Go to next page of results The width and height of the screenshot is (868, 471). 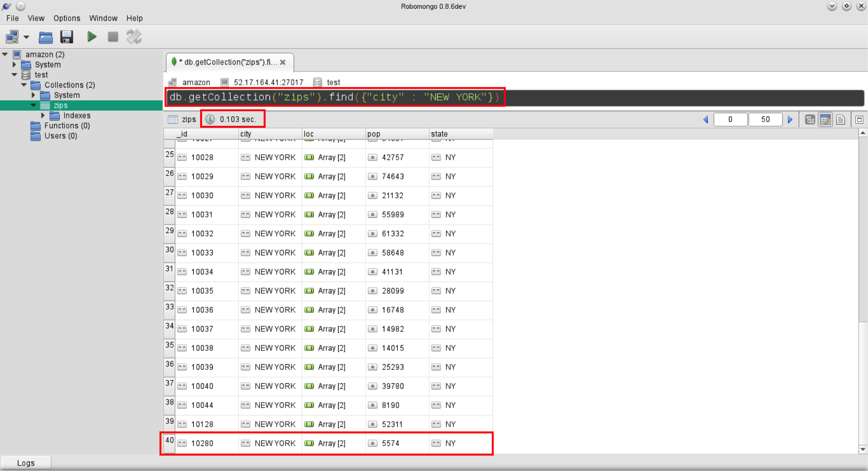coord(790,120)
